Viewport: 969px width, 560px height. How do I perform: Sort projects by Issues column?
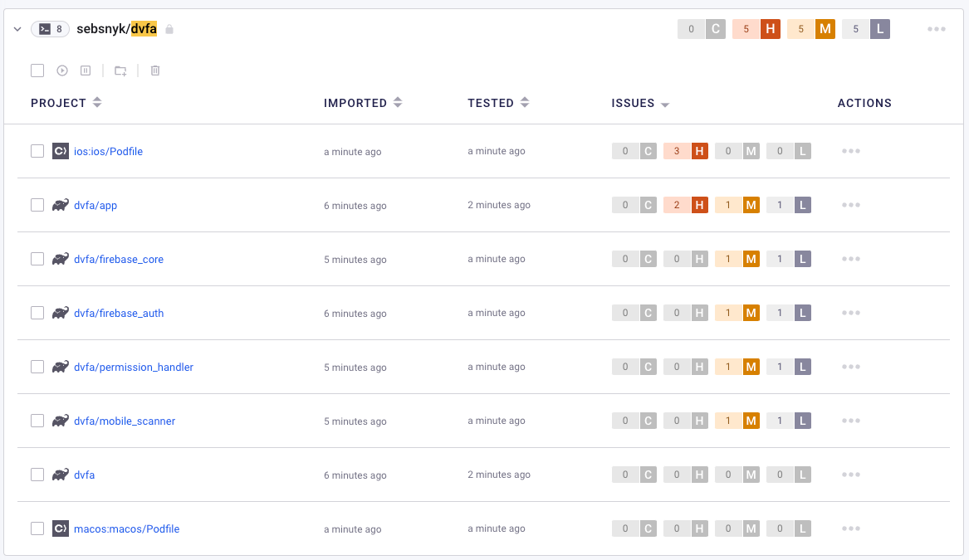(x=640, y=104)
